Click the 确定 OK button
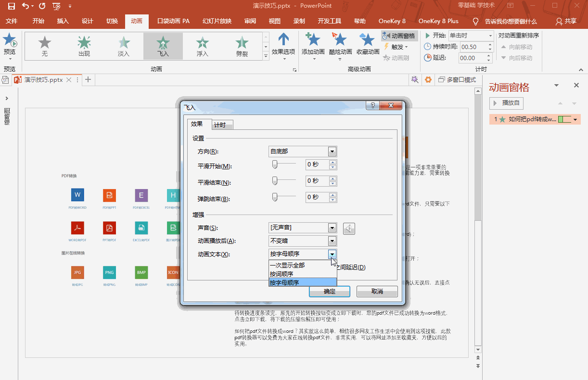Image resolution: width=588 pixels, height=380 pixels. [330, 291]
